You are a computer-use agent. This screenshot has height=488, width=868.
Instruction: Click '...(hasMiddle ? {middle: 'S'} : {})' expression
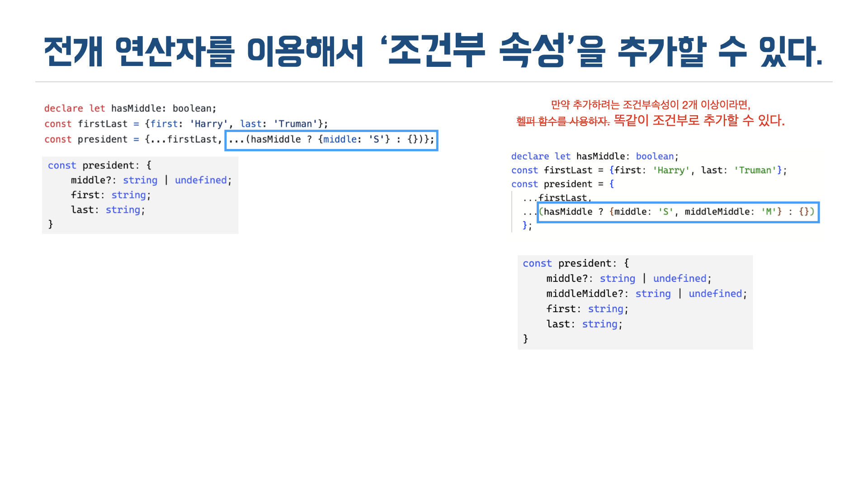(x=331, y=140)
